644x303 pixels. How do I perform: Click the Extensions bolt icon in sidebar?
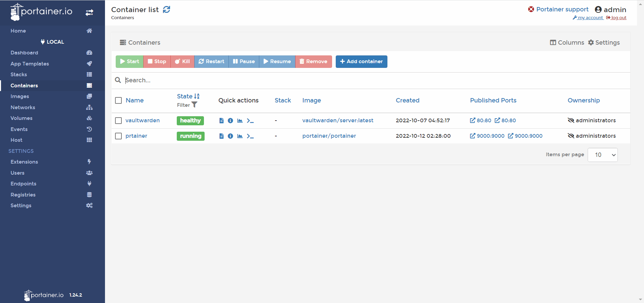tap(89, 162)
